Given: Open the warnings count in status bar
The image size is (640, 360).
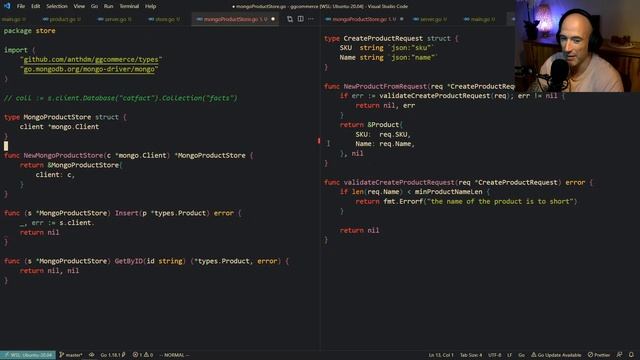Looking at the screenshot, I should click(148, 355).
